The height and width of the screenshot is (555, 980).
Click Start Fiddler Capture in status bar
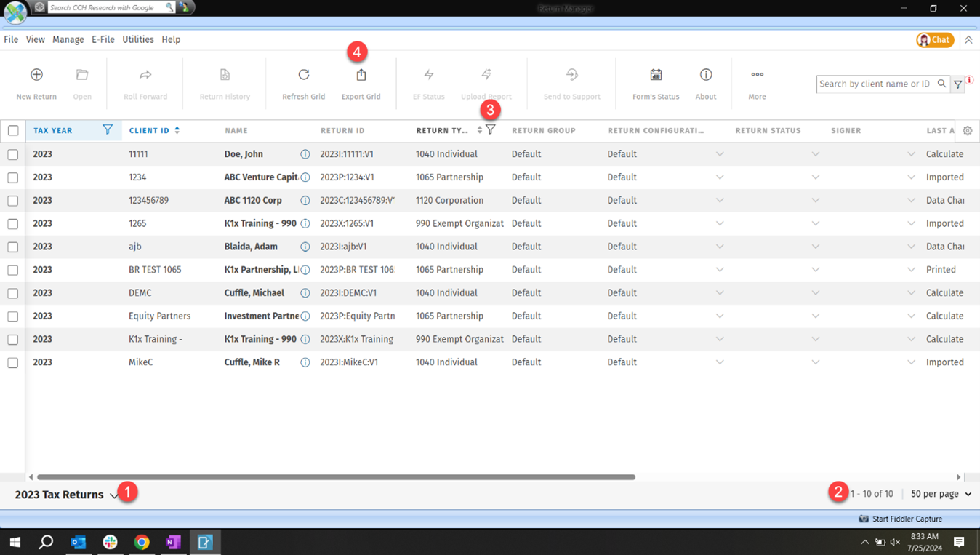pos(900,519)
